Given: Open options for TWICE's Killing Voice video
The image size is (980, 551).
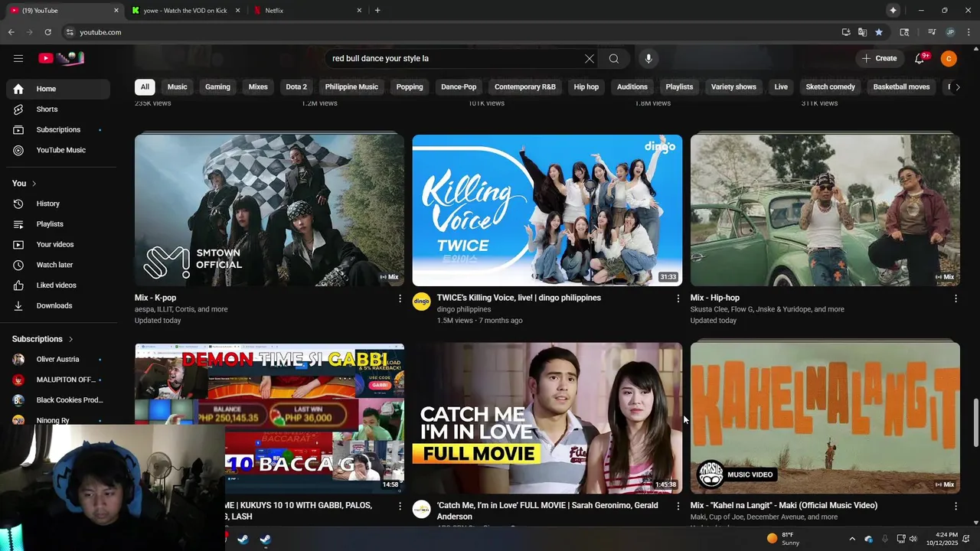Looking at the screenshot, I should click(x=678, y=298).
